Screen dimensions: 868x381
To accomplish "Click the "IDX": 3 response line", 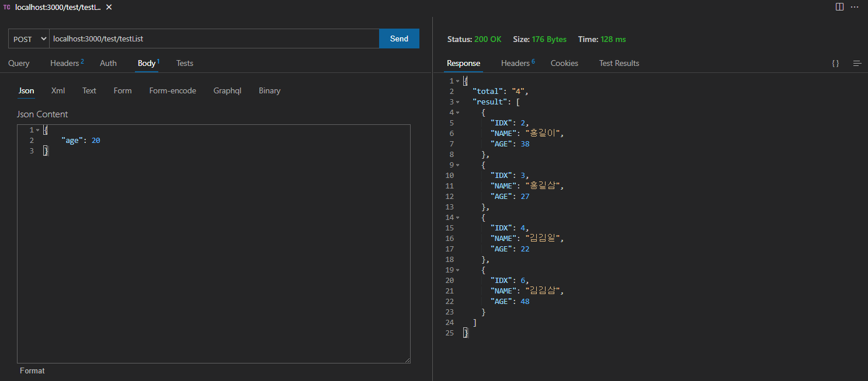I will pos(509,176).
